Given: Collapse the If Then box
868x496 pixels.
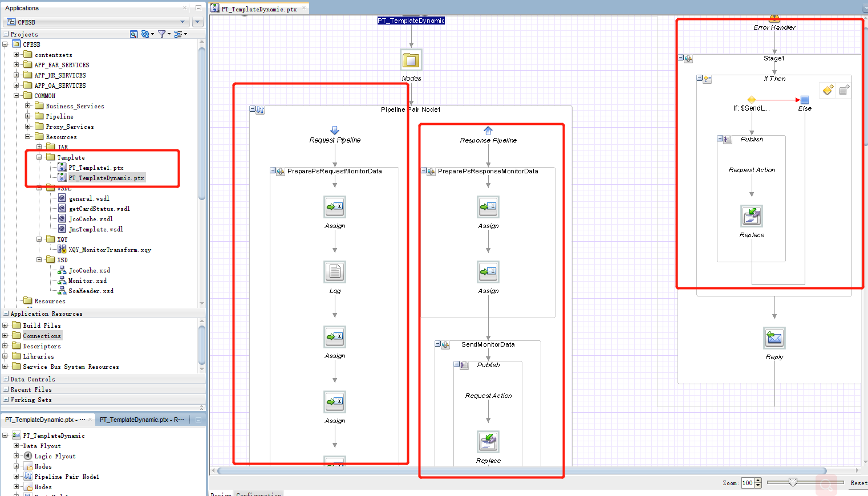Looking at the screenshot, I should [x=700, y=78].
